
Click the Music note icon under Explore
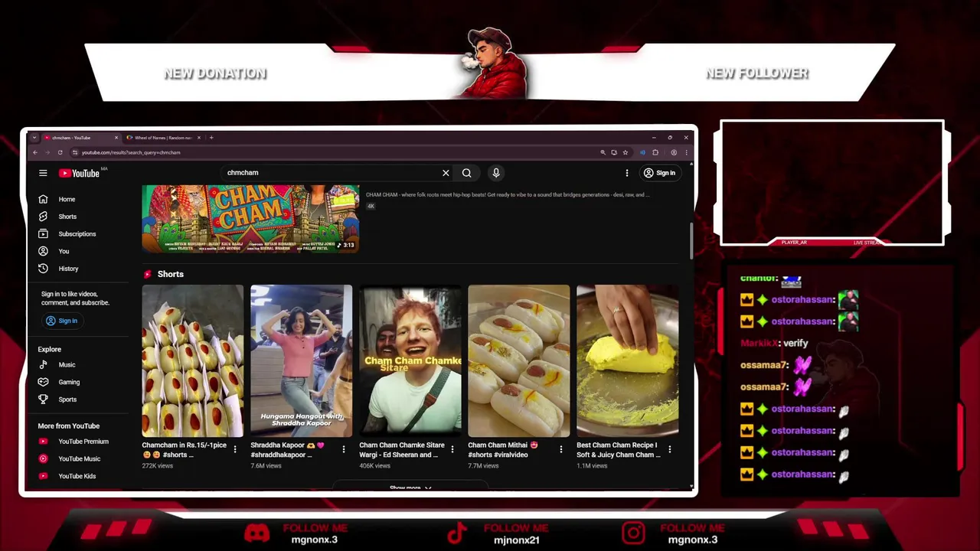43,365
